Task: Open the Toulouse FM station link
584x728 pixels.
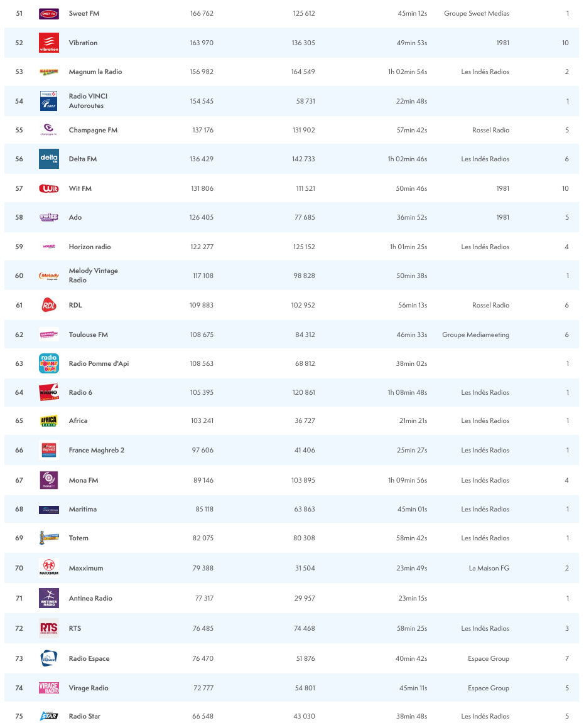Action: 89,335
